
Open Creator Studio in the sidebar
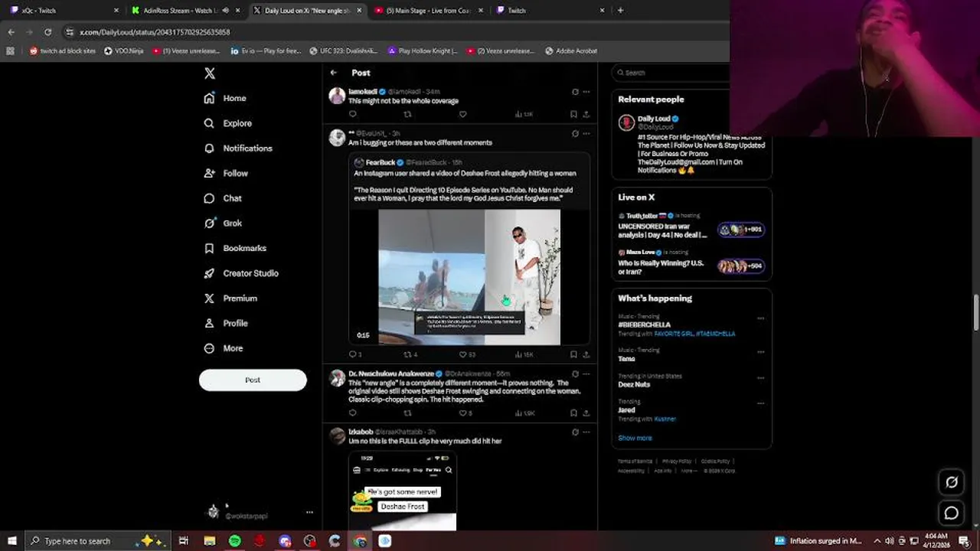click(x=241, y=273)
